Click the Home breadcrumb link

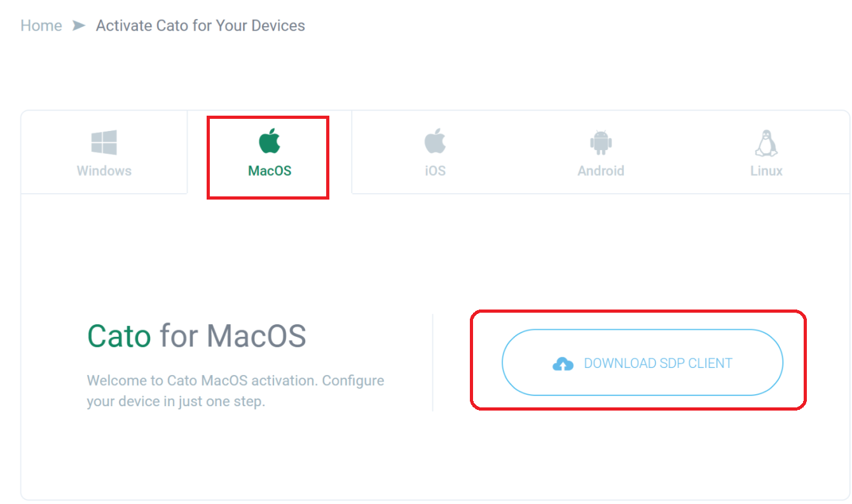[41, 25]
